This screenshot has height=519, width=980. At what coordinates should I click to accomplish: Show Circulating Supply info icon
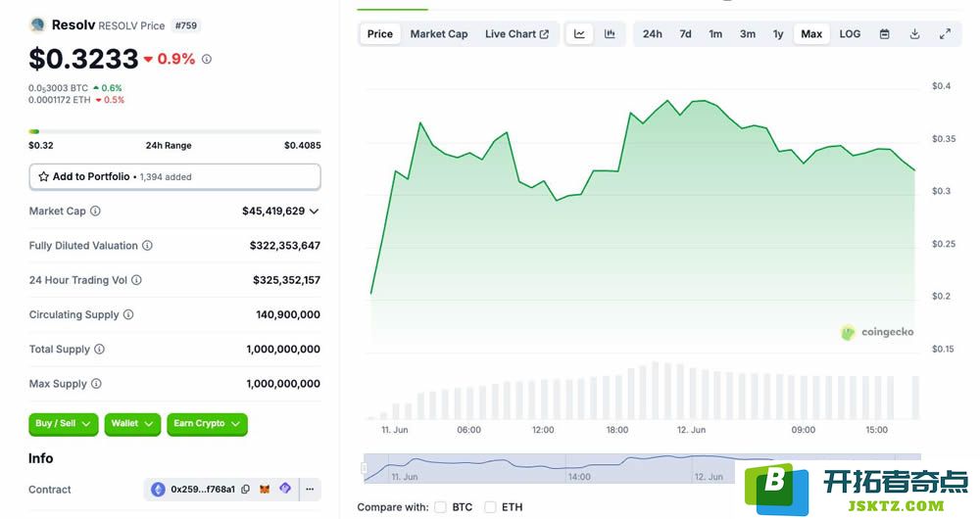(128, 314)
